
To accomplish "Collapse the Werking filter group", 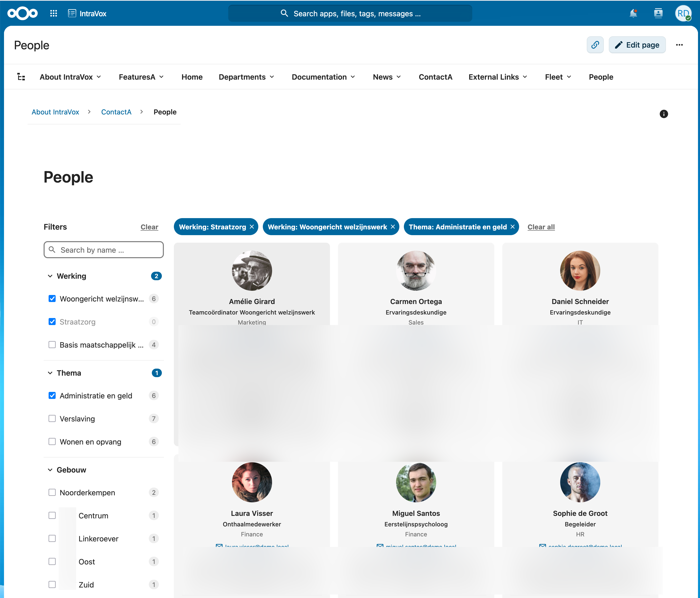I will coord(50,276).
